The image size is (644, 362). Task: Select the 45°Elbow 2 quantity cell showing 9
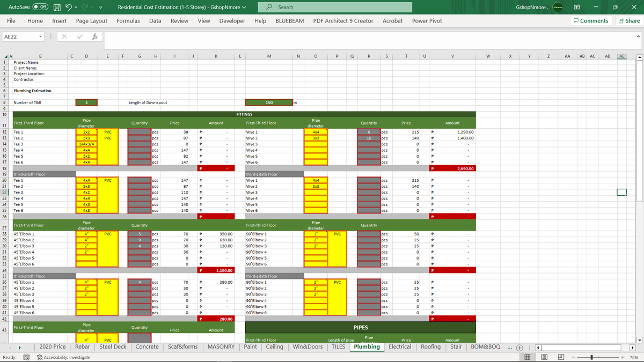[139, 240]
